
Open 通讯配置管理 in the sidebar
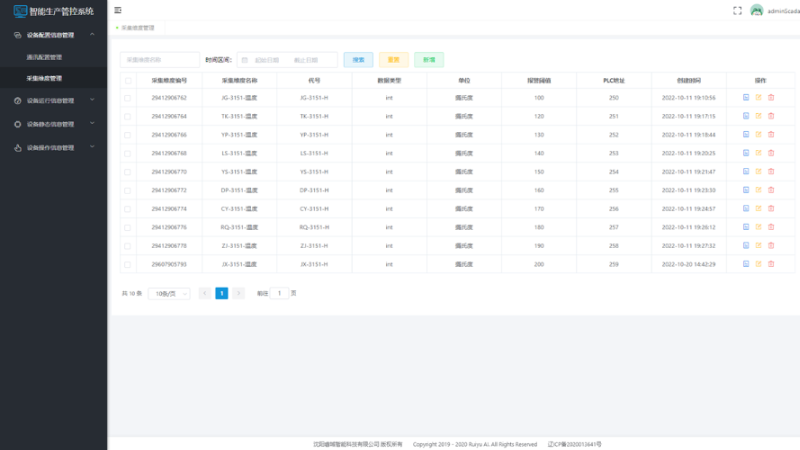click(x=44, y=57)
